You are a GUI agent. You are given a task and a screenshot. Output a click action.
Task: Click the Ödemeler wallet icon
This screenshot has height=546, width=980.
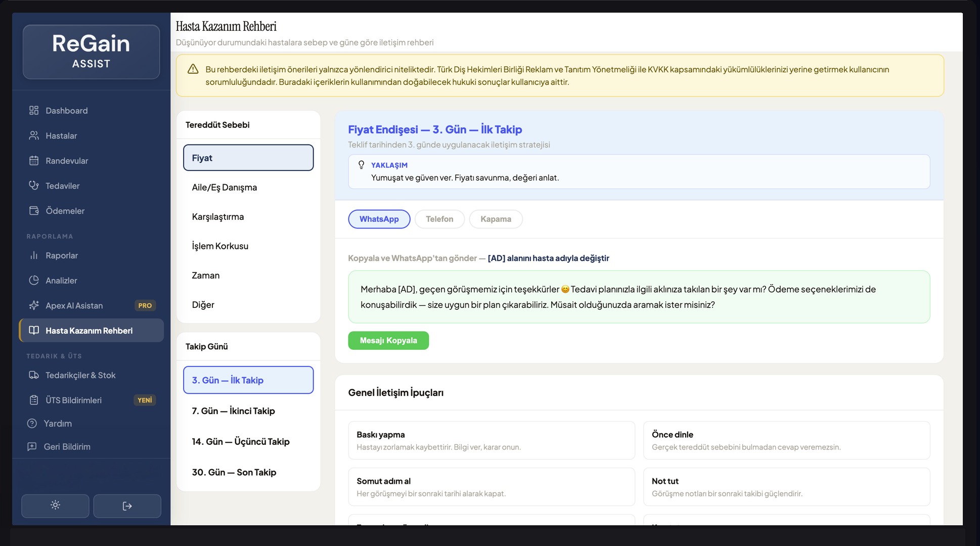34,211
